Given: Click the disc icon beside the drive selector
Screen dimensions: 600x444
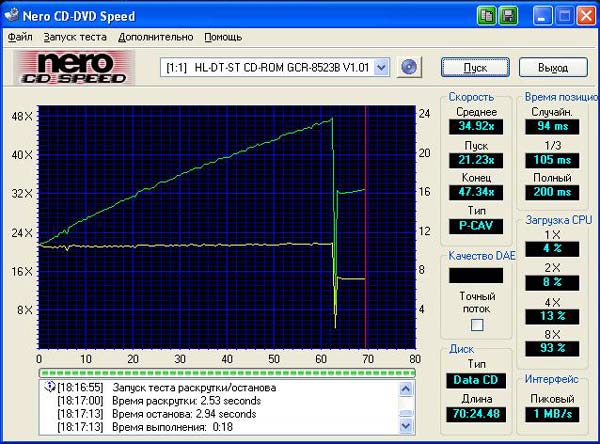Looking at the screenshot, I should click(408, 67).
